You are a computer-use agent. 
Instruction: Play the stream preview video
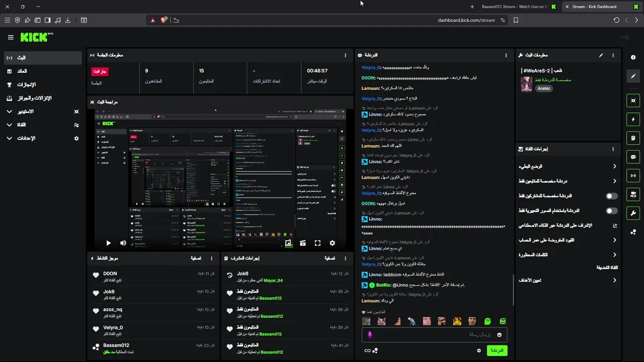(108, 243)
